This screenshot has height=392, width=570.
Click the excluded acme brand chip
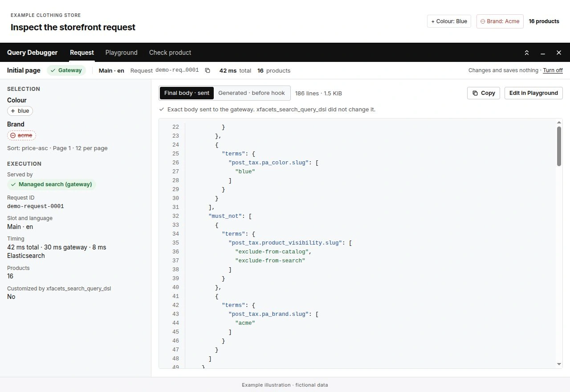click(x=21, y=135)
